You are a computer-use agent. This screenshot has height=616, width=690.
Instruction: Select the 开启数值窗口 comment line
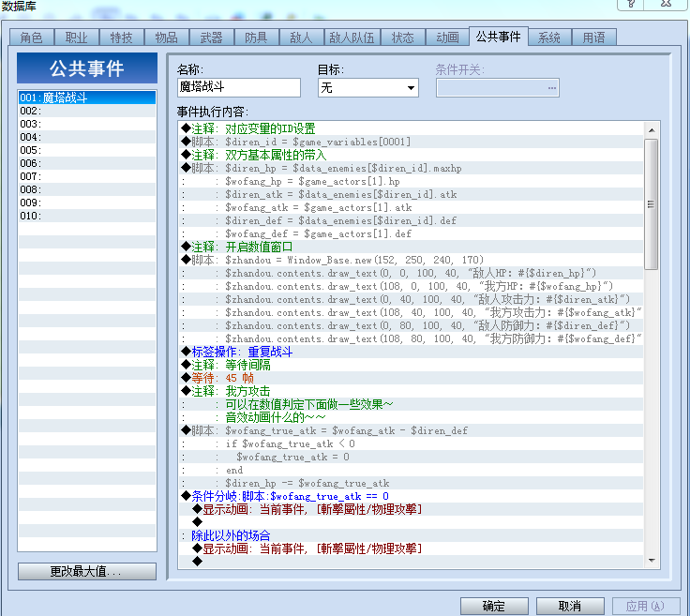click(x=411, y=247)
